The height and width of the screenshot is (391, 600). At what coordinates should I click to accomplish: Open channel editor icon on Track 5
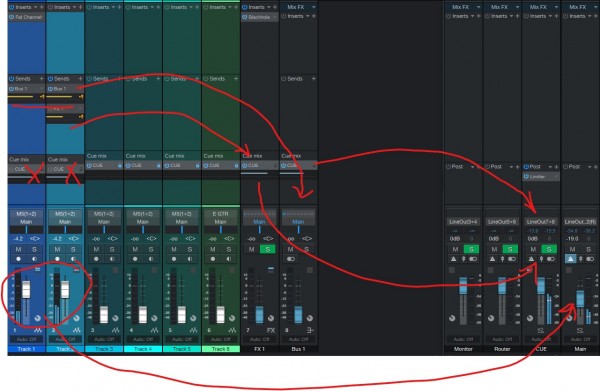coord(194,330)
